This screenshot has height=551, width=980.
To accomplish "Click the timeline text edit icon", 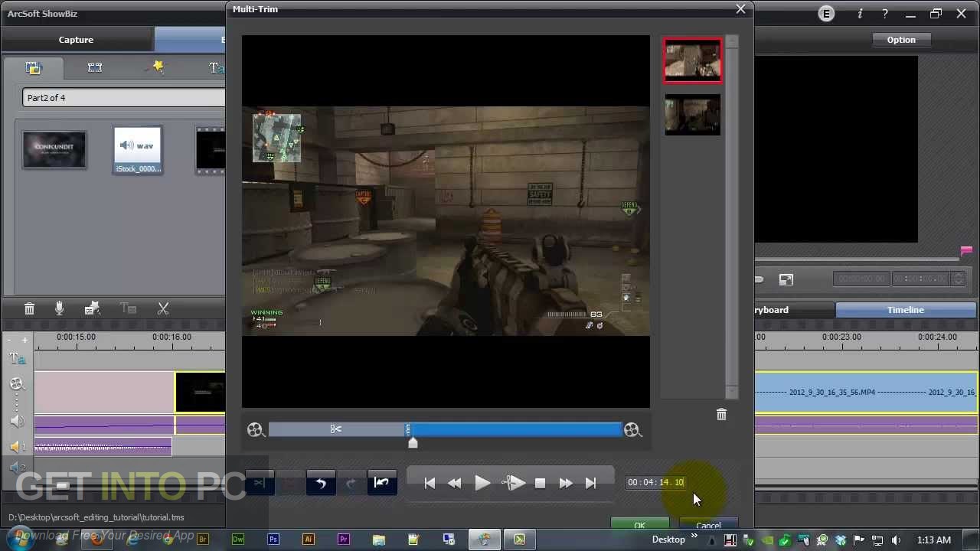I will (x=129, y=308).
